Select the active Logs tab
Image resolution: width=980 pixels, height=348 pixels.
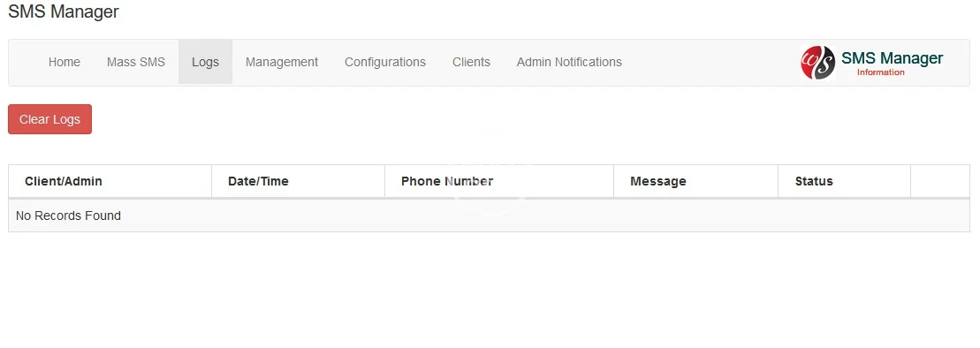tap(205, 62)
